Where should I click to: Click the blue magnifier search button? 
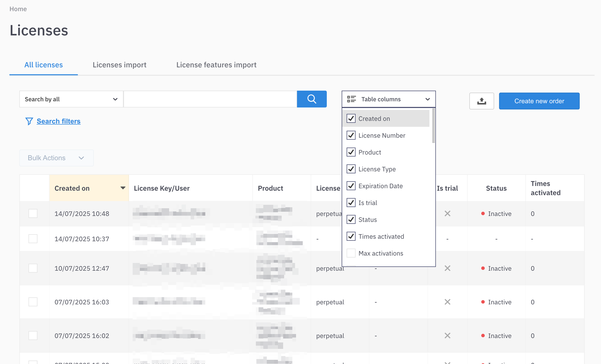point(312,99)
